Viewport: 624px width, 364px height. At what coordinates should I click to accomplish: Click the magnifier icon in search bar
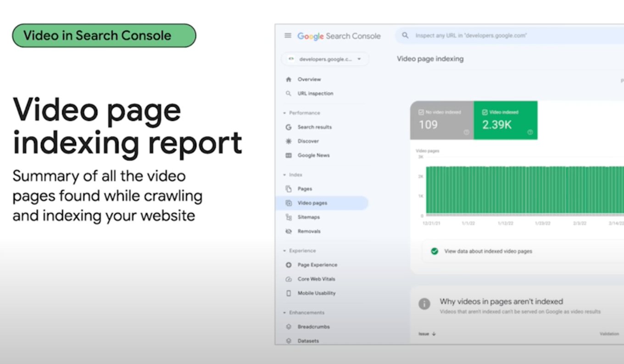pyautogui.click(x=405, y=35)
